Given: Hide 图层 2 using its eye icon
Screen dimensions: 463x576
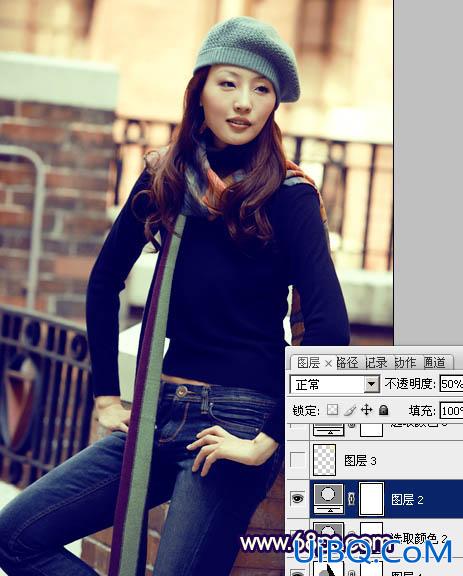Looking at the screenshot, I should point(297,498).
